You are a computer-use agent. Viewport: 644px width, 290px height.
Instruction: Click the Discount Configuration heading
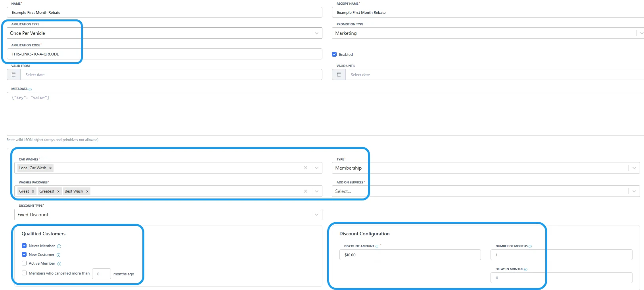pos(364,234)
